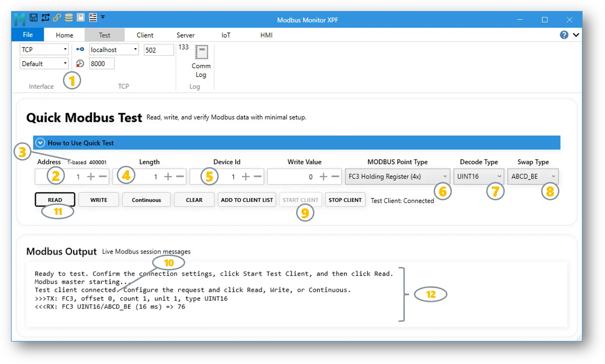The height and width of the screenshot is (364, 605).
Task: Open the Comm Log
Action: coord(201,62)
